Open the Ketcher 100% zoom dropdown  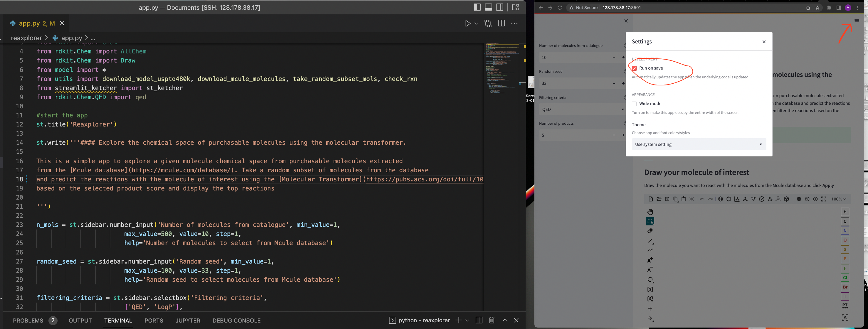tap(838, 199)
